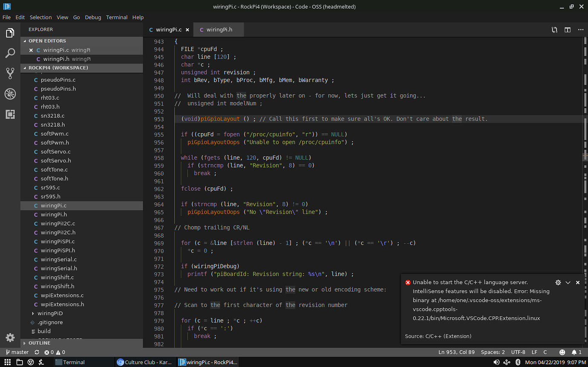Open the master branch selector in status bar
Screen dimensions: 588x367
[x=17, y=352]
